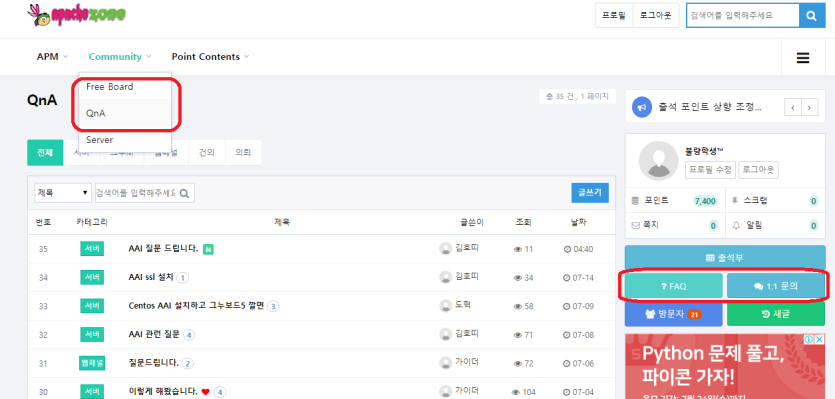Open 스크랩 scrap count

(814, 201)
